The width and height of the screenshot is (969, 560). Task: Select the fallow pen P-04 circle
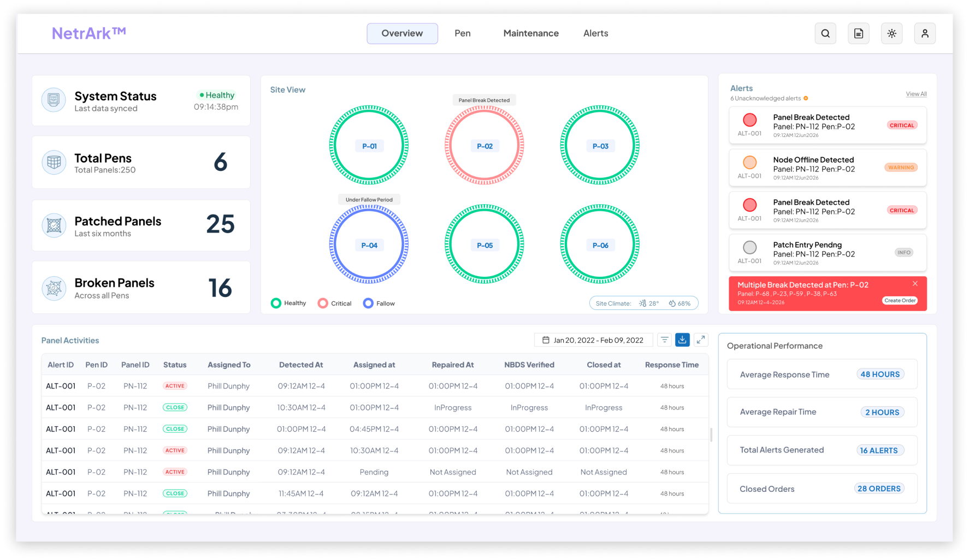coord(369,245)
